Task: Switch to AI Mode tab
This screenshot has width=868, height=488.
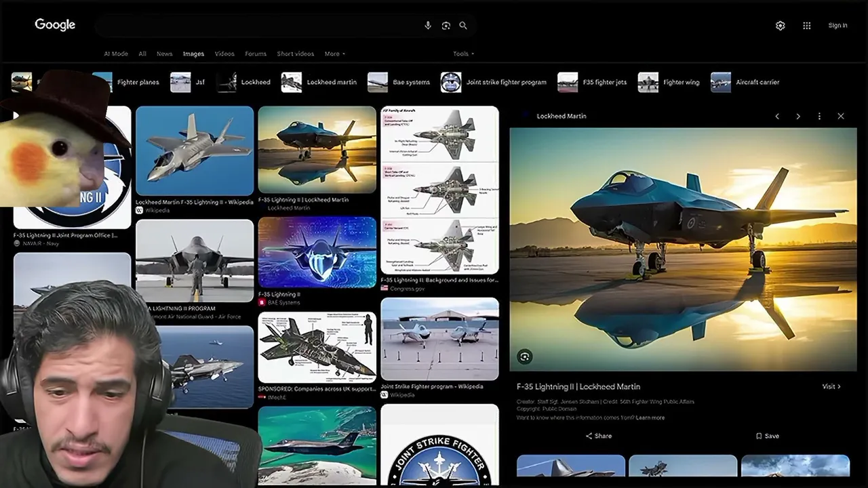Action: (116, 54)
